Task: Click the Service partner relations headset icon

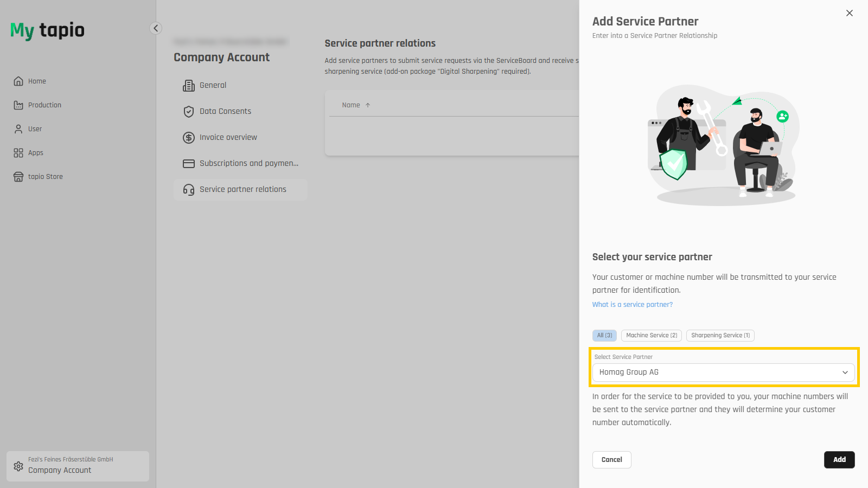Action: [x=189, y=190]
